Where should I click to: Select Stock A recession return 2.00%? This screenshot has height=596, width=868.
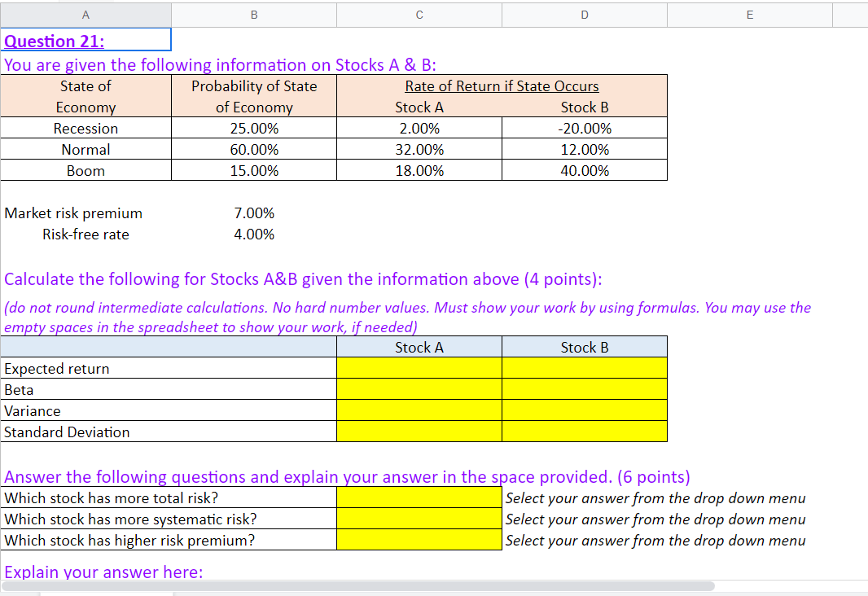[x=419, y=128]
